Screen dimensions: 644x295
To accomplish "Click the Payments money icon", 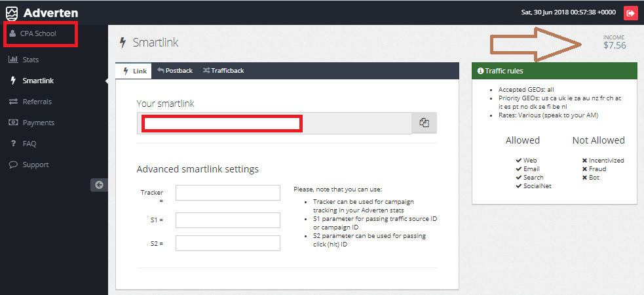I will click(x=13, y=123).
